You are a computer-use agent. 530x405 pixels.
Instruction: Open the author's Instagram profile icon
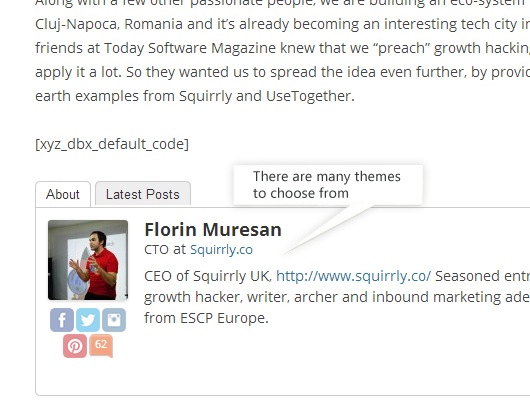(114, 320)
